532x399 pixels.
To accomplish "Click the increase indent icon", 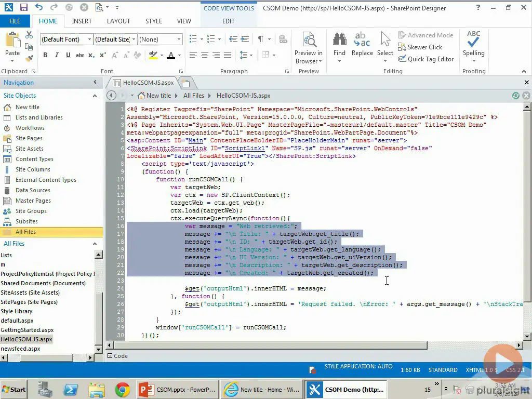I will click(245, 39).
